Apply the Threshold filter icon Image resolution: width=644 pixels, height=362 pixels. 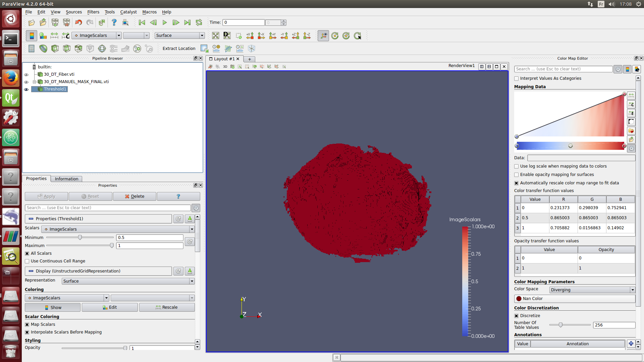point(78,49)
